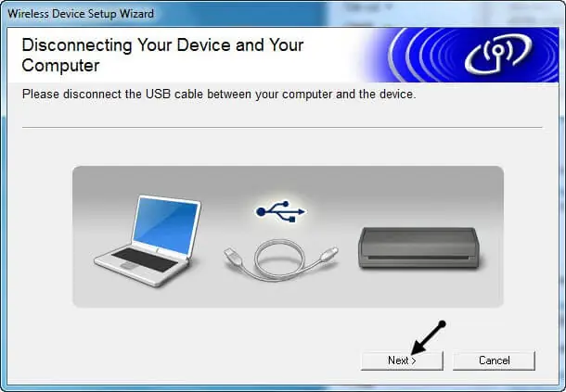Click the laptop's black keyboard
The height and width of the screenshot is (392, 566).
(145, 260)
